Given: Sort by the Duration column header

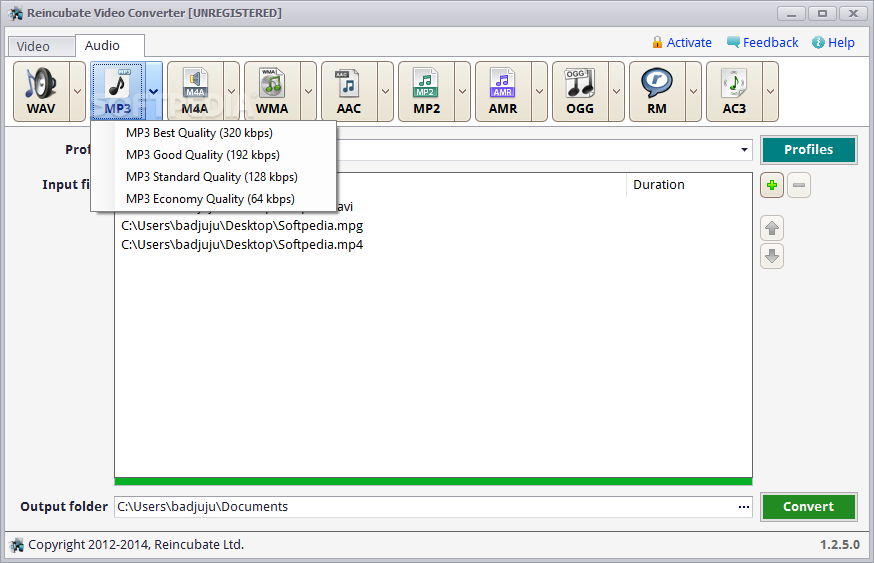Looking at the screenshot, I should tap(689, 185).
